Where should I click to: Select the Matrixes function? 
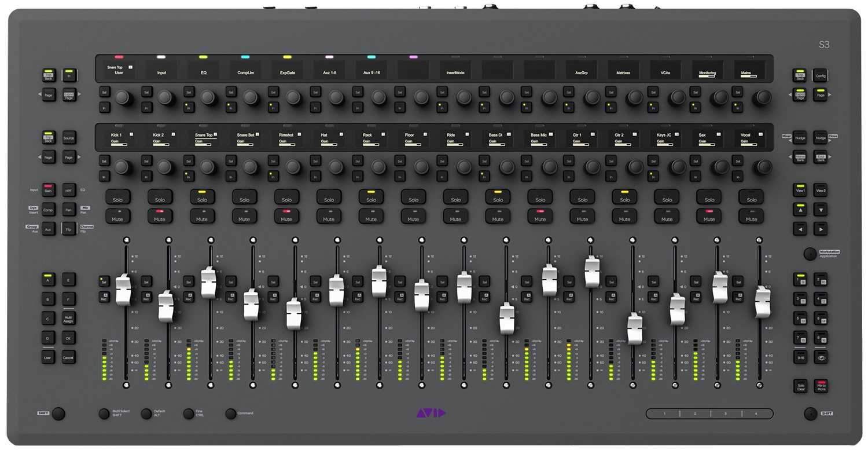pos(623,72)
